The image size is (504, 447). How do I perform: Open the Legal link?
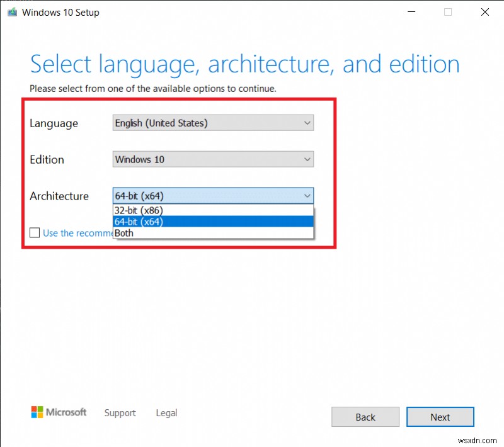[166, 413]
